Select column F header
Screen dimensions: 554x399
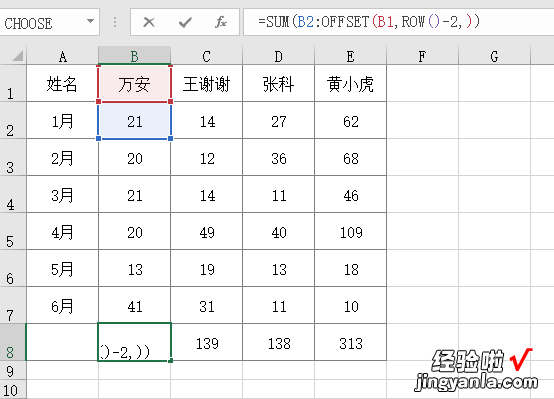click(x=423, y=56)
